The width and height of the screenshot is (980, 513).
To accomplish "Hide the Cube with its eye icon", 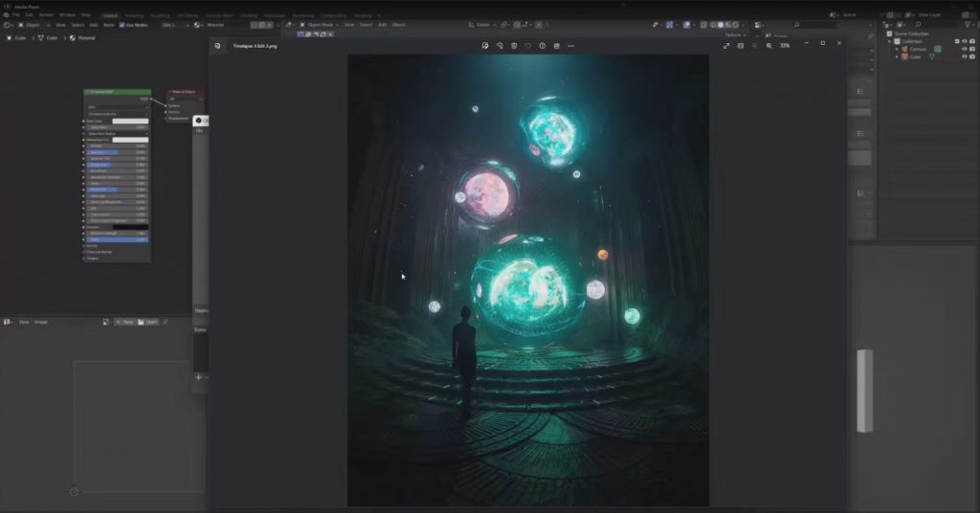I will click(x=965, y=56).
